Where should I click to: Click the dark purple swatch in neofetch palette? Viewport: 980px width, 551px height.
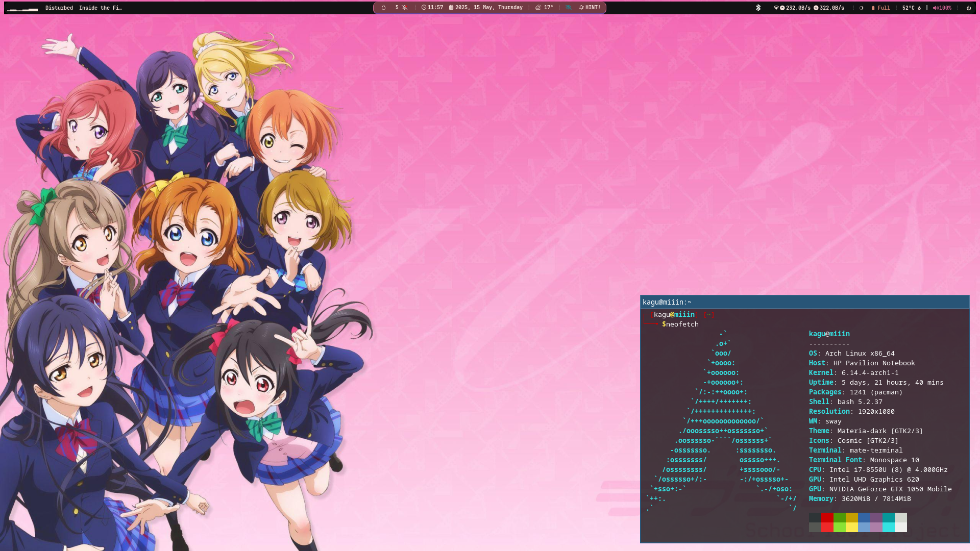click(x=876, y=518)
